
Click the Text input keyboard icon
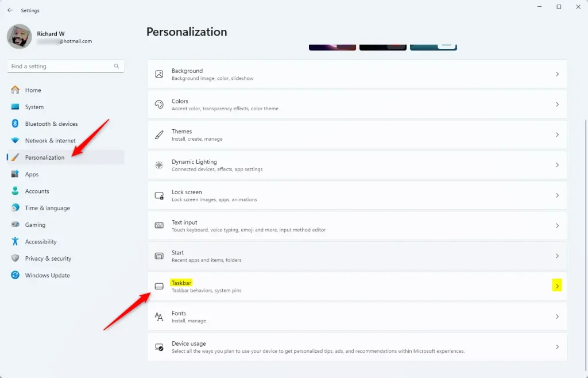[159, 226]
